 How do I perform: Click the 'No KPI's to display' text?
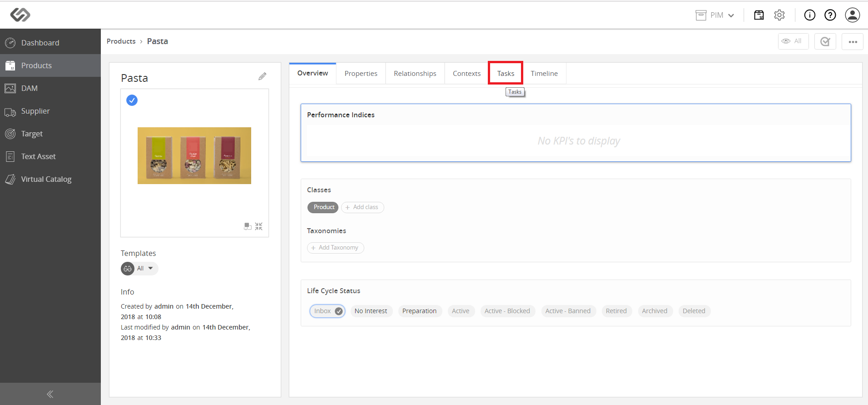click(x=579, y=141)
